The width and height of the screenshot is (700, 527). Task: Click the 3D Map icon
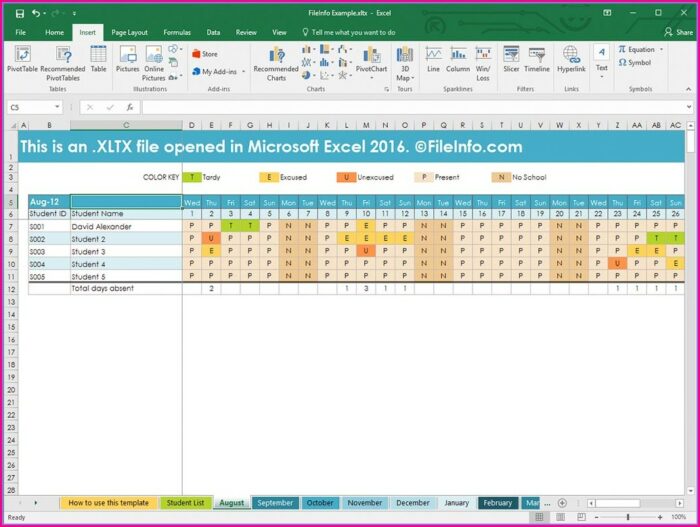coord(405,63)
